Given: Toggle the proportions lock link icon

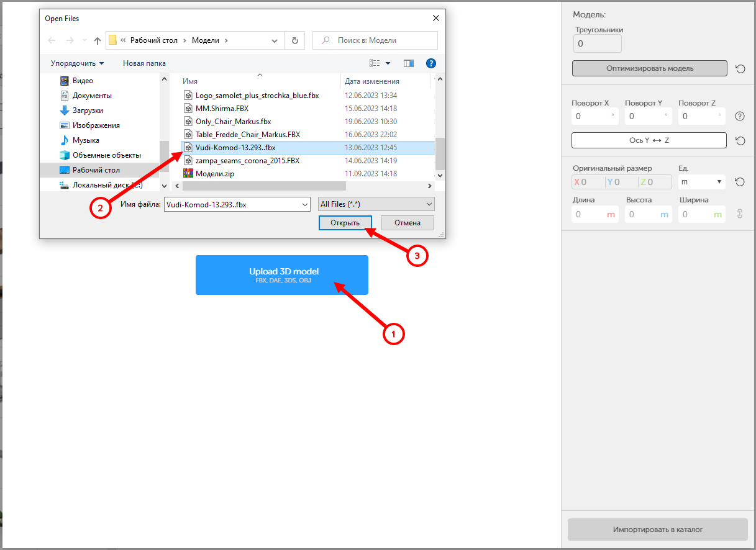Looking at the screenshot, I should 739,214.
